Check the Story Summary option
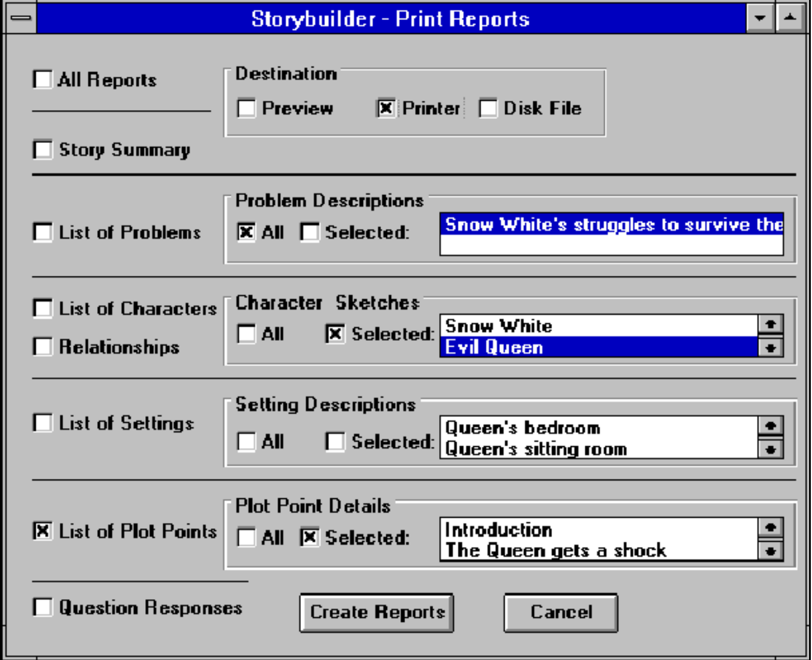Viewport: 812px width, 660px height. pos(42,150)
